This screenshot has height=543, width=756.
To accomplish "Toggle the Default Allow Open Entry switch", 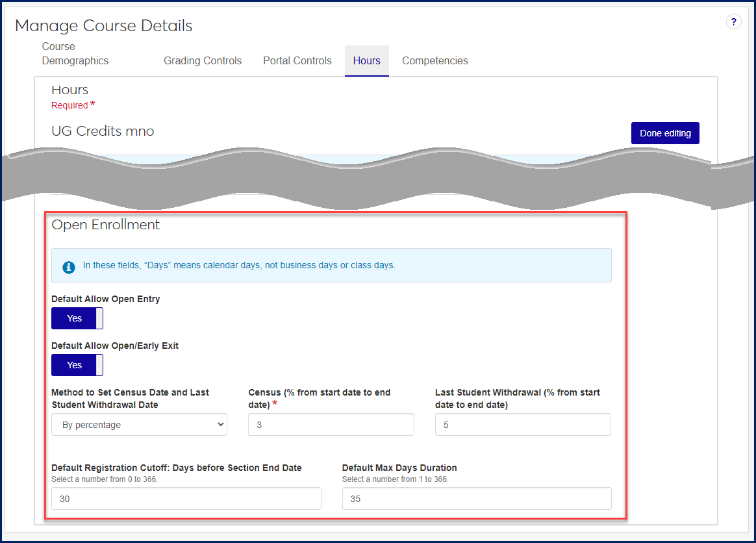I will click(x=77, y=318).
